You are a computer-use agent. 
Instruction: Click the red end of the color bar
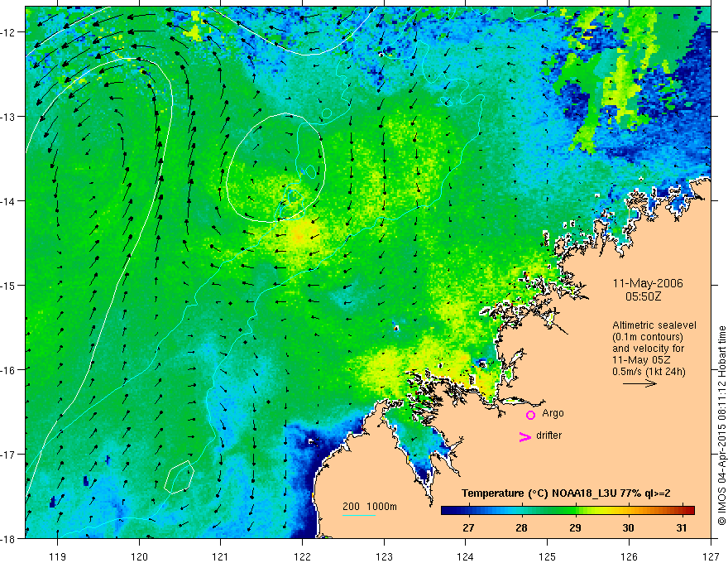pyautogui.click(x=689, y=511)
